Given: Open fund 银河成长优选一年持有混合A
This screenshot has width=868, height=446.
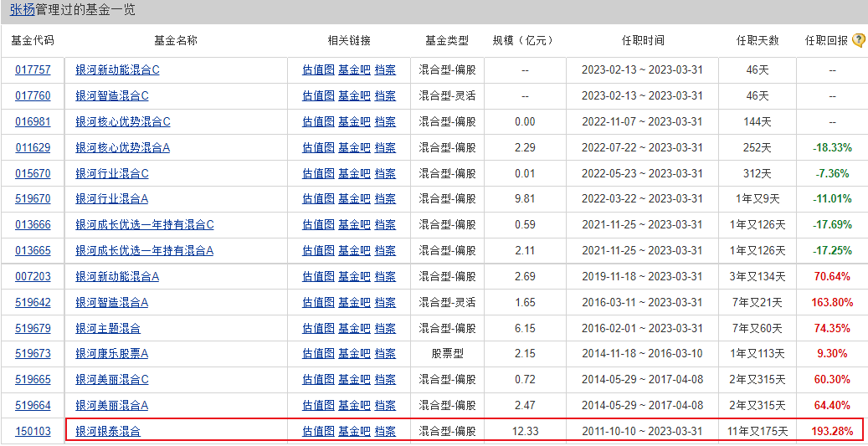Looking at the screenshot, I should (145, 250).
